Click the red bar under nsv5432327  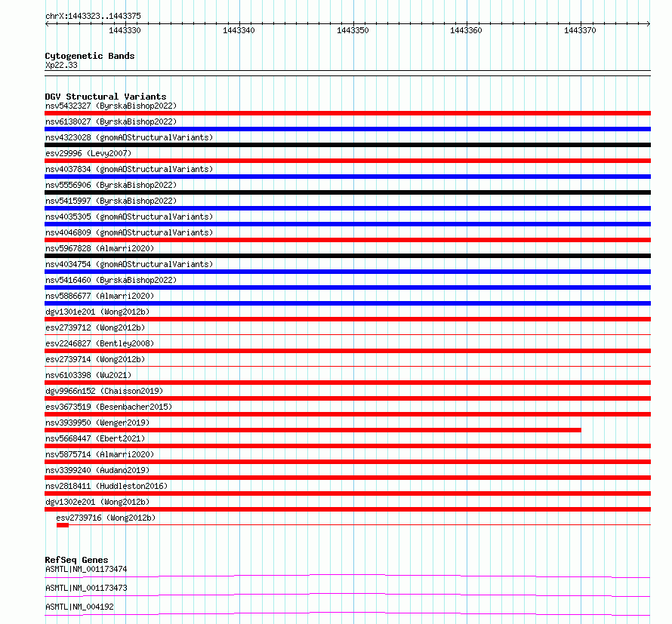tap(347, 113)
